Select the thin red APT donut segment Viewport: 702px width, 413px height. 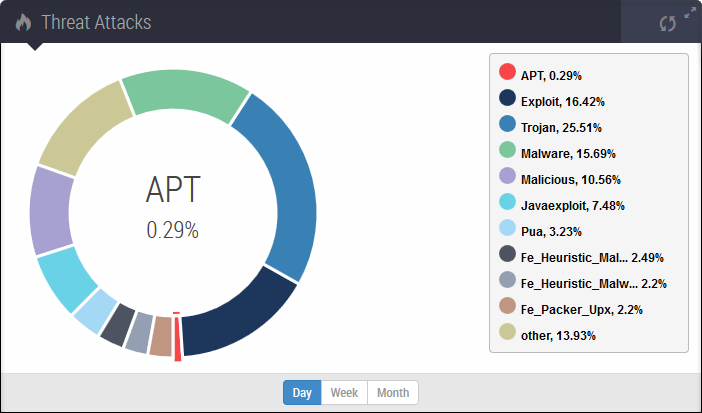177,339
